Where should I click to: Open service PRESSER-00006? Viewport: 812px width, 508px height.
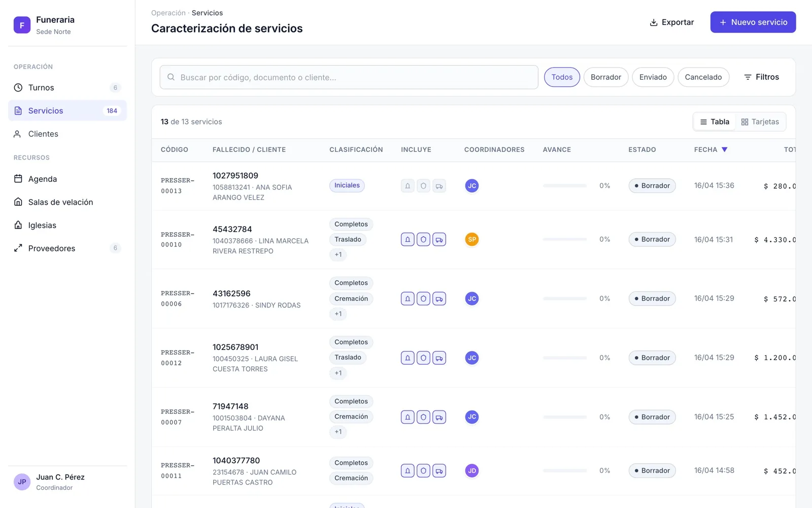click(178, 299)
